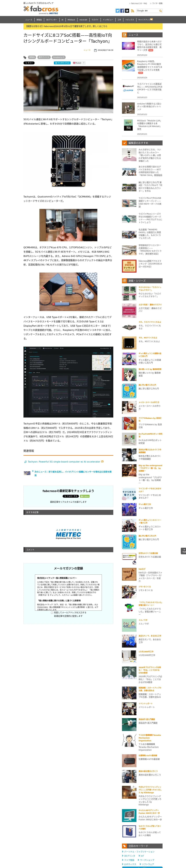This screenshot has height=868, width=186.
Task: Open the micro:bit menu item
Action: [x=83, y=20]
